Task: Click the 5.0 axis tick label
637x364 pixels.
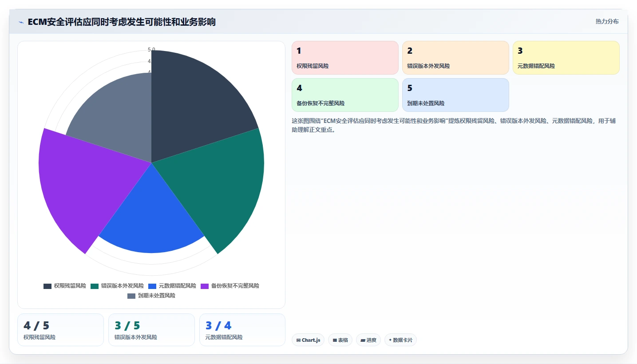Action: pyautogui.click(x=151, y=50)
